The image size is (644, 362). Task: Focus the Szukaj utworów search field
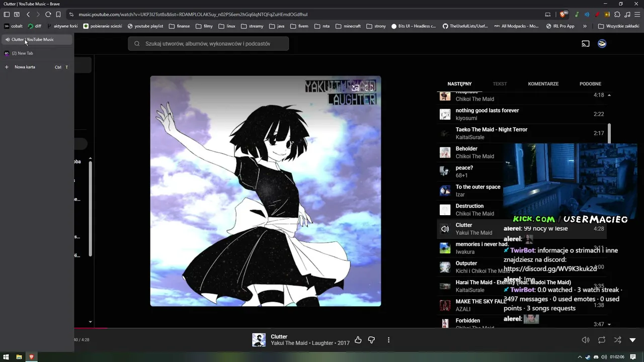click(208, 44)
